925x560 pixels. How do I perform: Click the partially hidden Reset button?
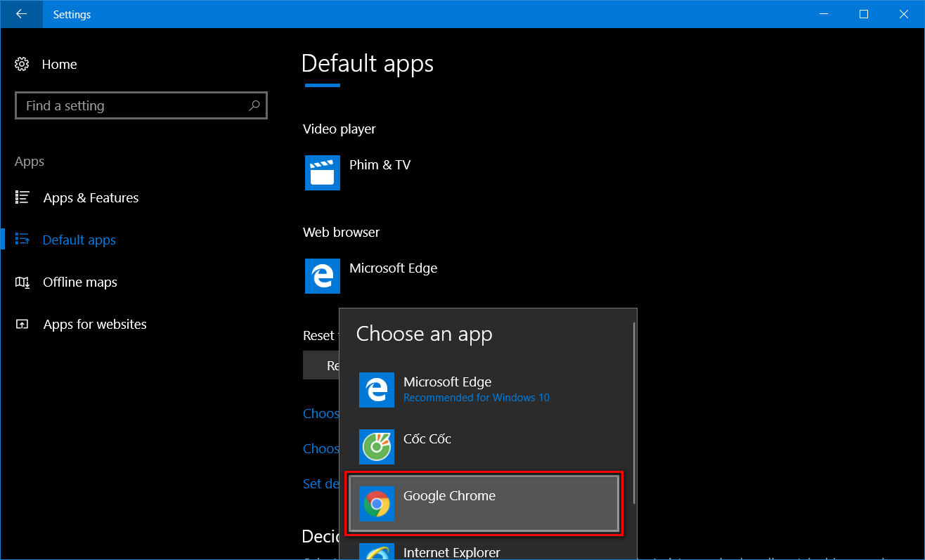[x=321, y=365]
